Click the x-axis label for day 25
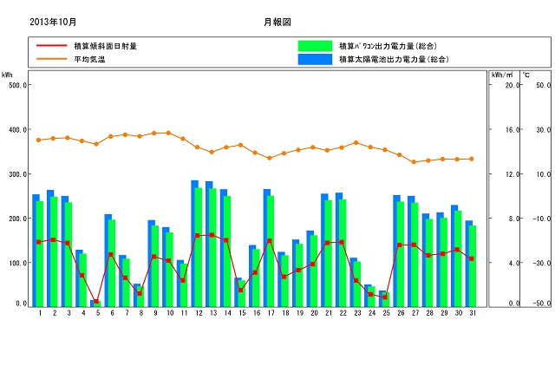The image size is (555, 392). click(x=386, y=313)
